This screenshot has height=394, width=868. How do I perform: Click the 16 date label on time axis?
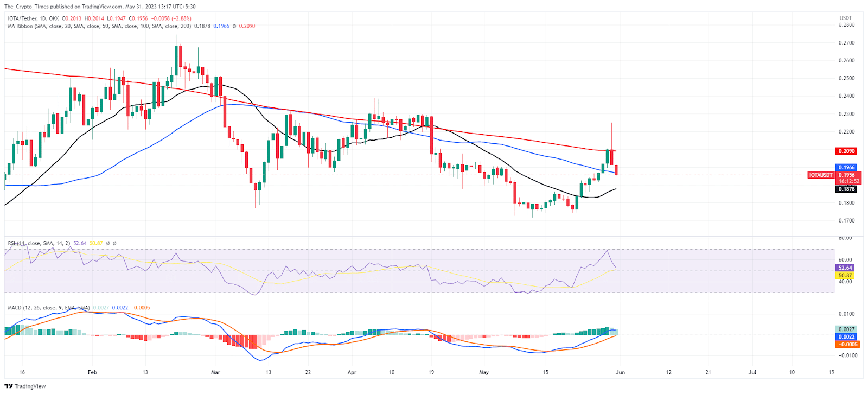22,372
